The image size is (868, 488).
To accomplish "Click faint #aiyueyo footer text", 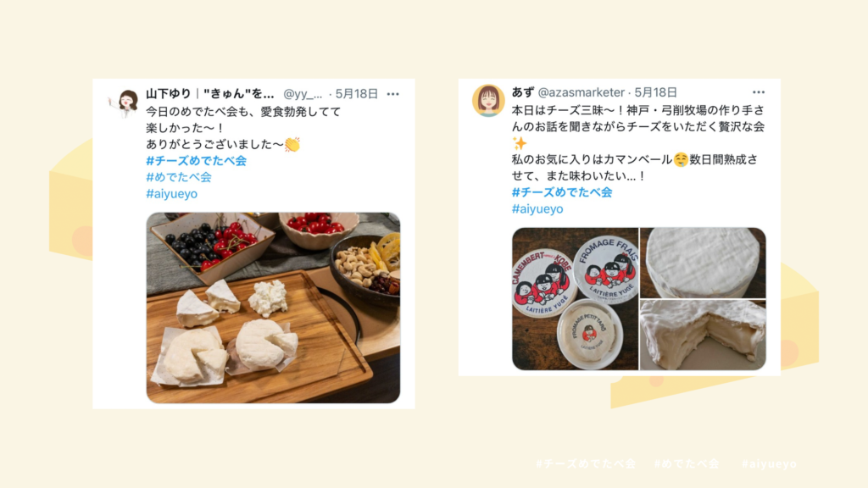I will (769, 463).
